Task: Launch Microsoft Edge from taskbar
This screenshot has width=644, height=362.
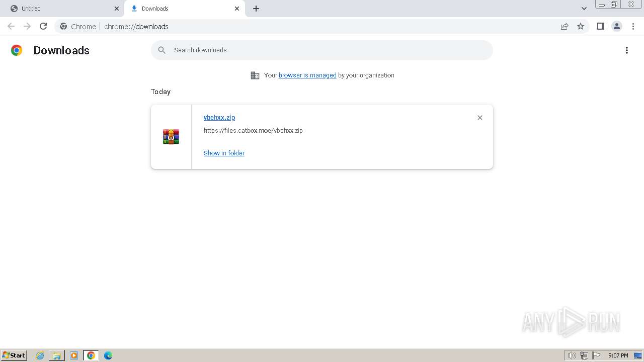Action: (x=108, y=355)
